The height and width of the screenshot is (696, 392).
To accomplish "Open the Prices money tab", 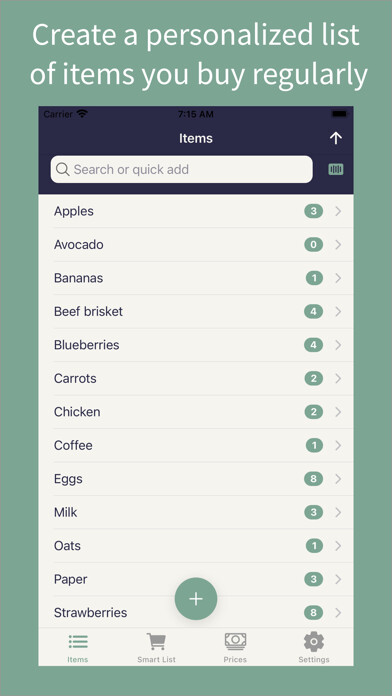I will [x=235, y=648].
